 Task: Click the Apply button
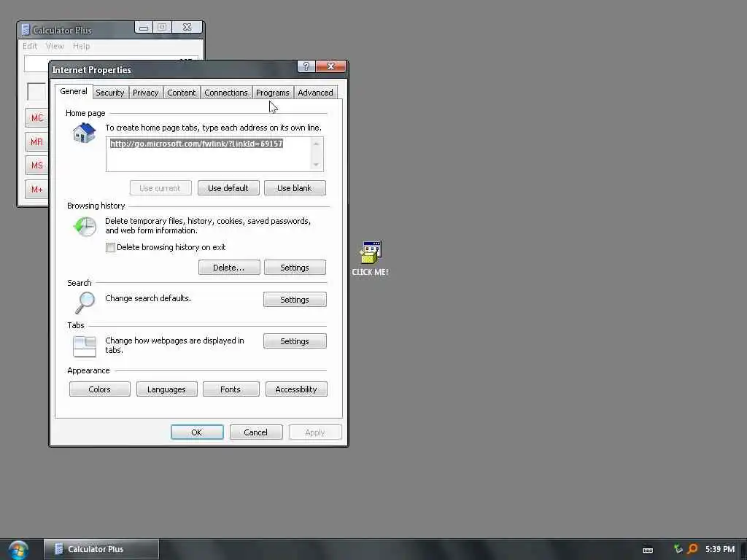tap(315, 432)
